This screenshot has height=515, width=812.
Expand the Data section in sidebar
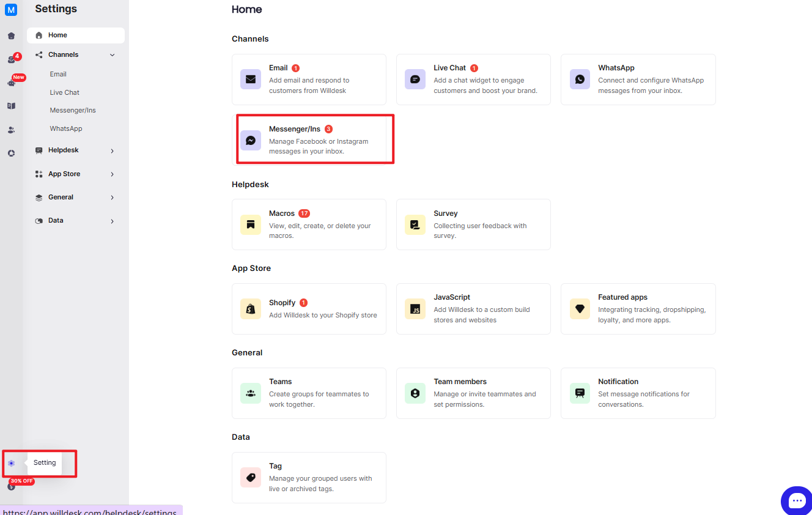(76, 221)
